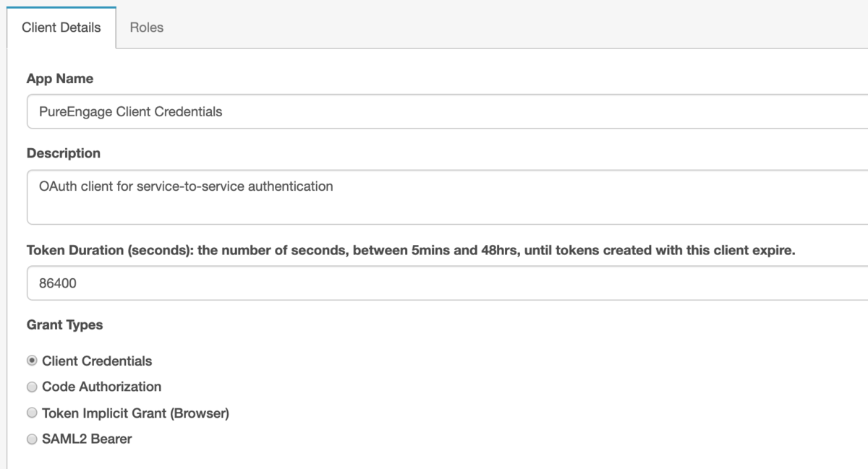Pick the SAML2 Bearer radio button
Viewport: 868px width, 469px height.
tap(32, 439)
